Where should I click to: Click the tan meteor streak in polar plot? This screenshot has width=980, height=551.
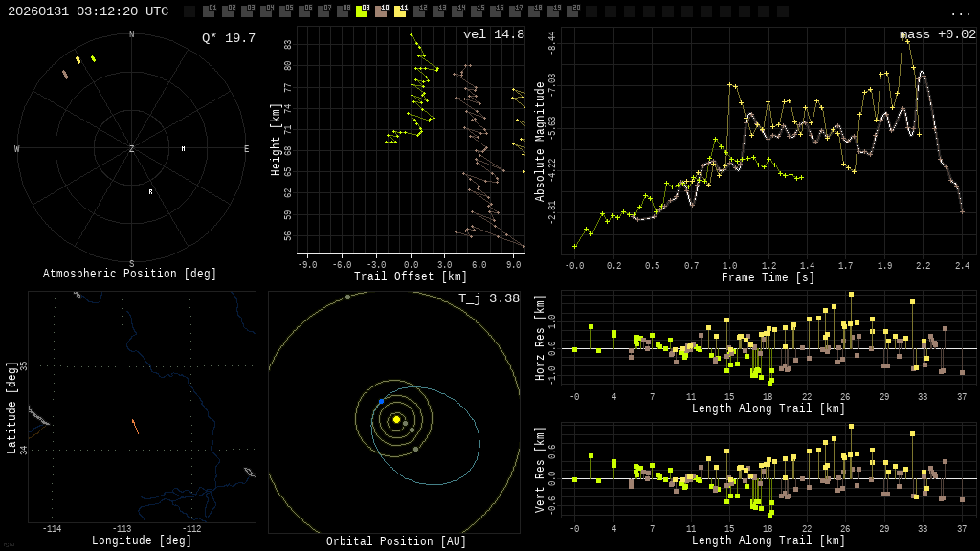pyautogui.click(x=65, y=75)
